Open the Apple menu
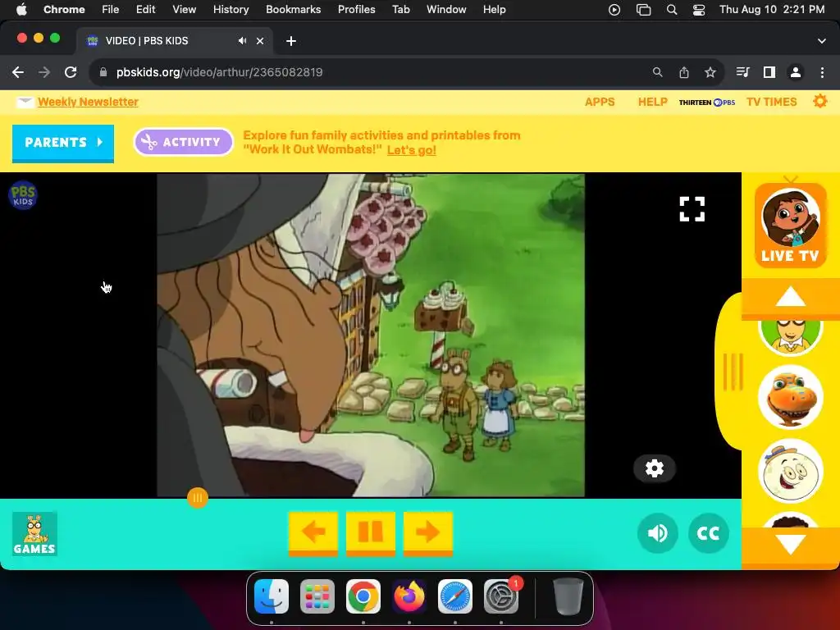This screenshot has height=630, width=840. (x=21, y=9)
